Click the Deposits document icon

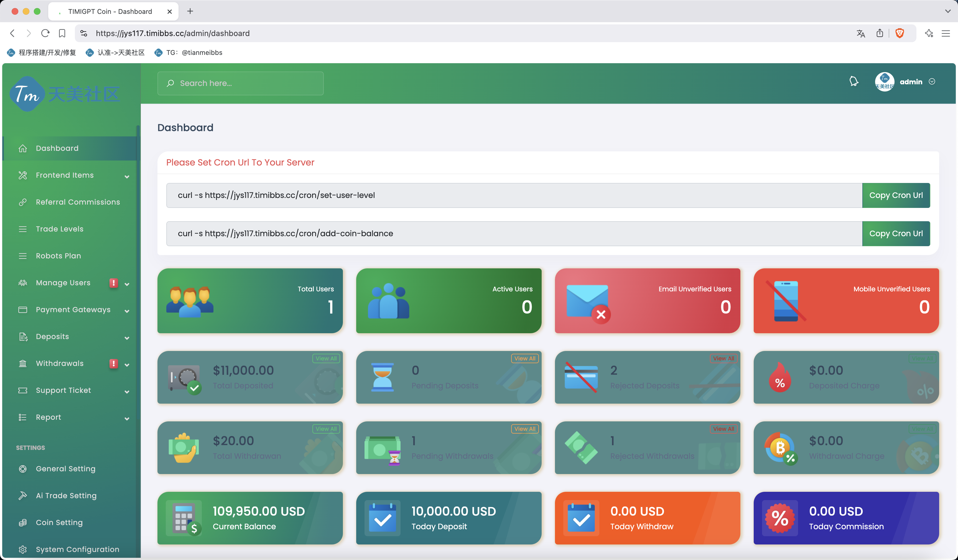coord(23,337)
